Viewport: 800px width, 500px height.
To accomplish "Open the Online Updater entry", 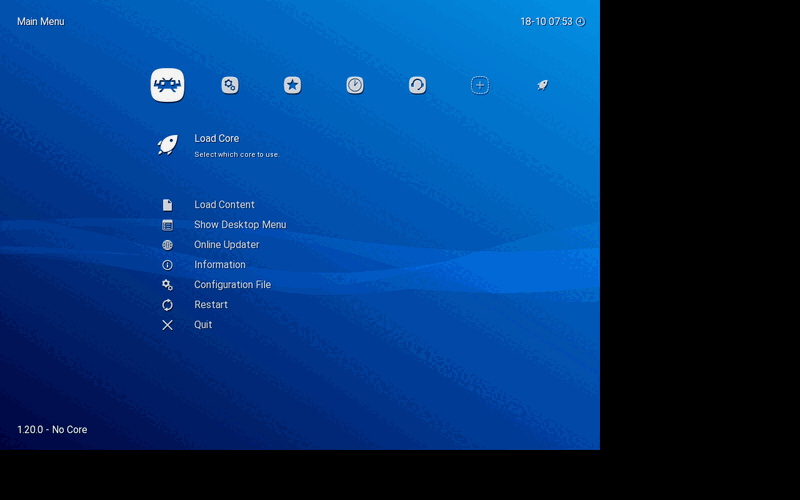I will pyautogui.click(x=227, y=244).
